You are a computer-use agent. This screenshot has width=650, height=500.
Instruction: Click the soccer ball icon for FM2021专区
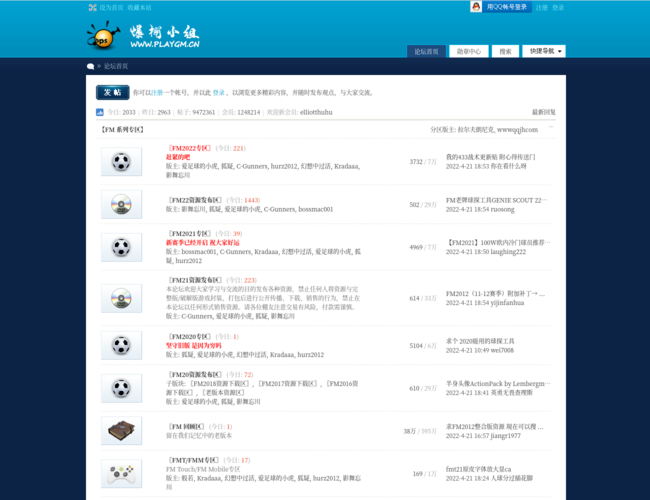tap(121, 247)
